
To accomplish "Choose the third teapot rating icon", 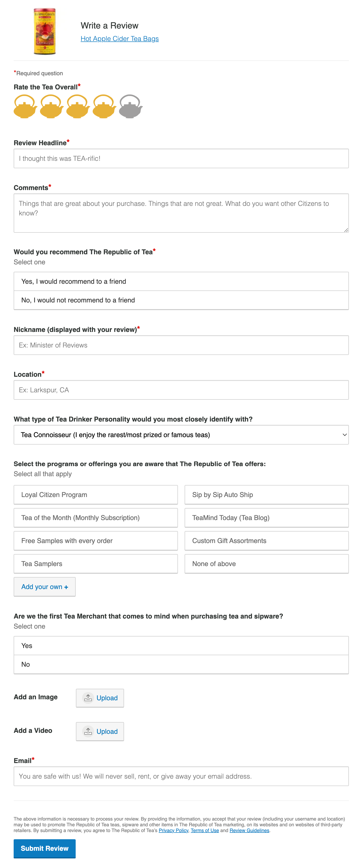I will (x=78, y=107).
